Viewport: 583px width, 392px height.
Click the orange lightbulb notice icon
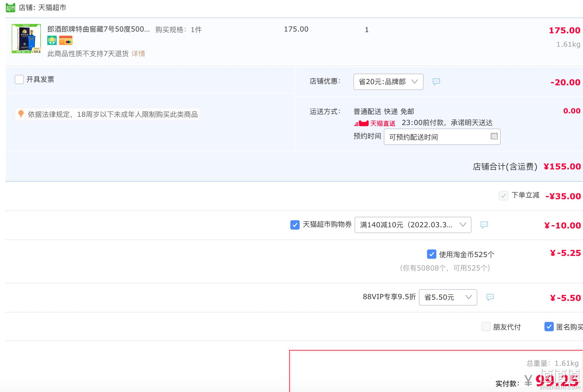pyautogui.click(x=21, y=114)
